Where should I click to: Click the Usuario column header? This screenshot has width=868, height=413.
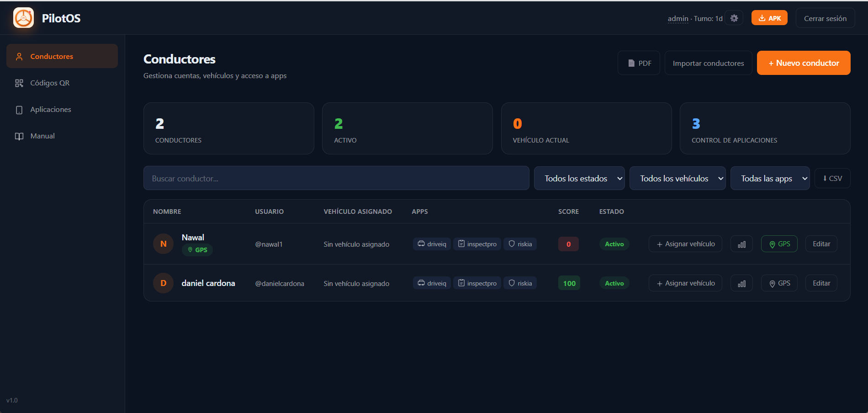pos(269,212)
